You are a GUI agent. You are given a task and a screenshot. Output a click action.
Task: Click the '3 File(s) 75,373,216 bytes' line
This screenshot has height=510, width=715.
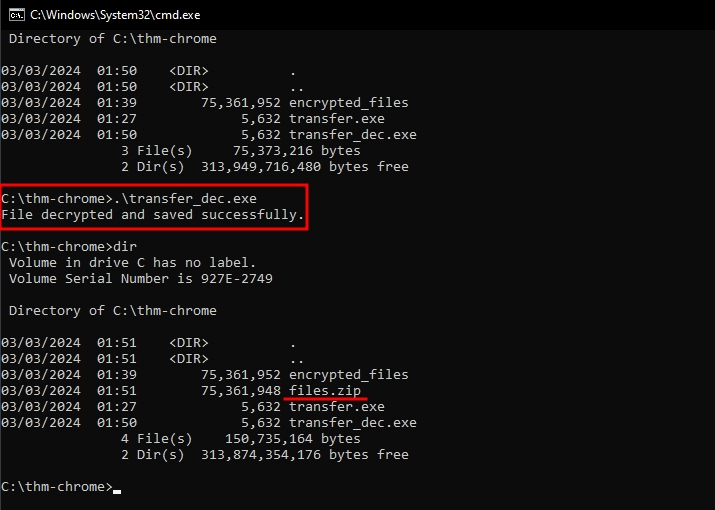tap(241, 151)
